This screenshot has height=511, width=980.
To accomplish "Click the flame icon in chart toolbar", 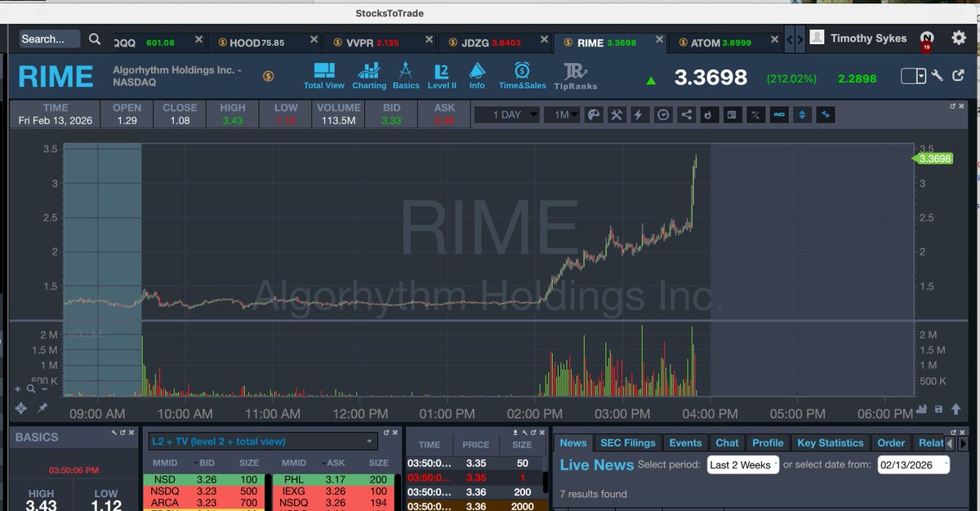I will (x=709, y=115).
